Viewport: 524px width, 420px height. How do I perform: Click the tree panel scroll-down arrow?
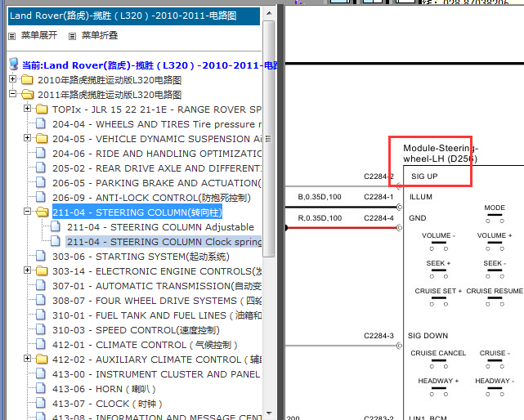point(269,413)
